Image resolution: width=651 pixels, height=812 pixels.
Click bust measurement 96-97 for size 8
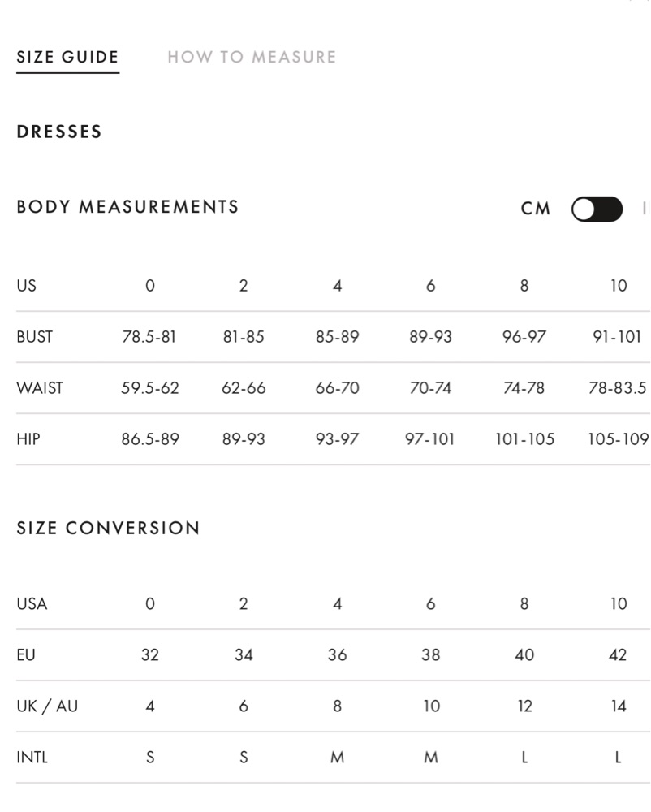tap(524, 337)
